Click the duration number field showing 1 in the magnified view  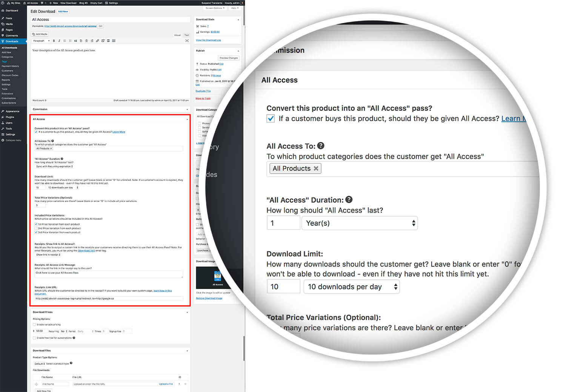pyautogui.click(x=283, y=223)
